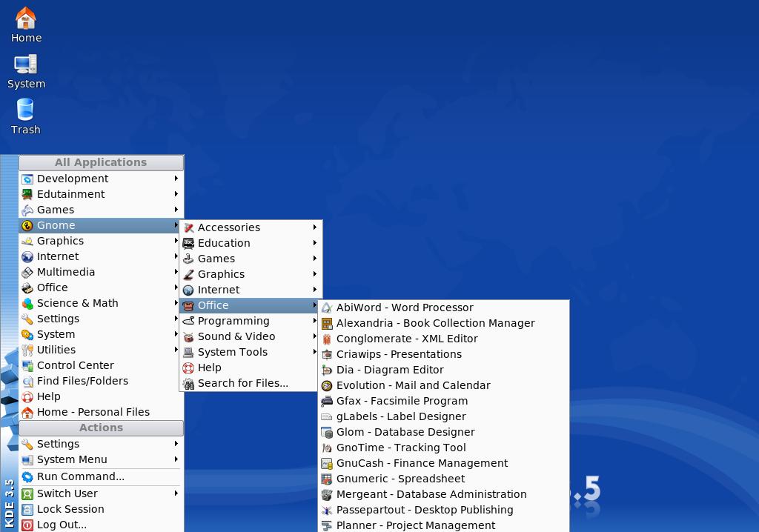Click the Gfax fax machine icon
This screenshot has height=532, width=759.
327,402
